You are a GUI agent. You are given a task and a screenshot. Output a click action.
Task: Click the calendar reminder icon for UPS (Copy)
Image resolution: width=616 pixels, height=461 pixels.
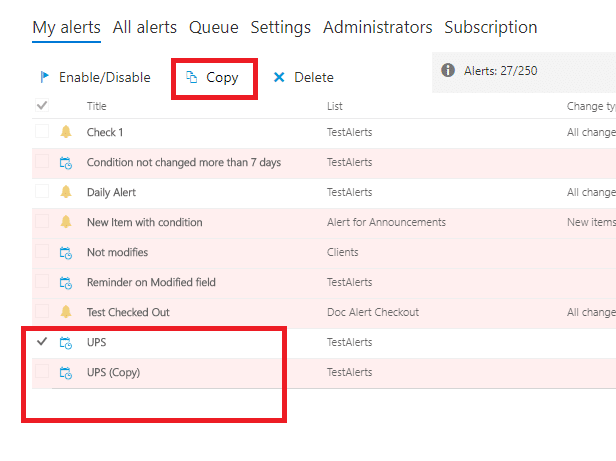pyautogui.click(x=66, y=373)
